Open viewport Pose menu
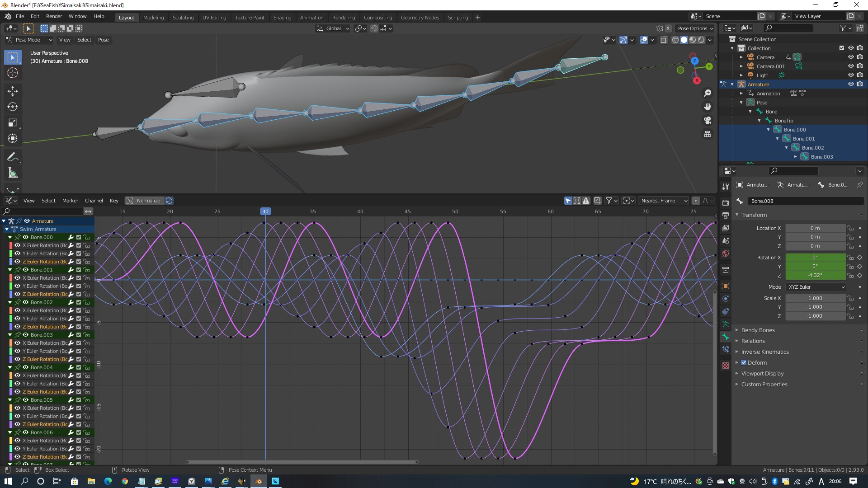Viewport: 868px width, 488px height. click(103, 40)
